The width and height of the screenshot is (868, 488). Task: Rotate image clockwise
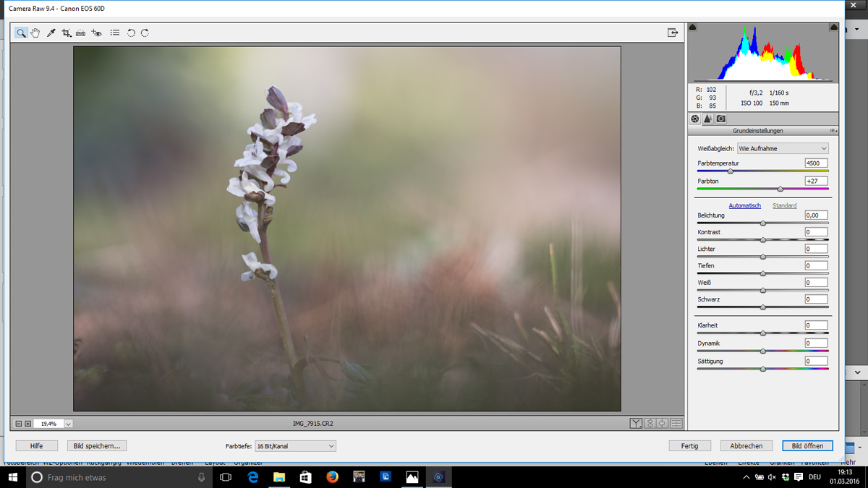145,33
